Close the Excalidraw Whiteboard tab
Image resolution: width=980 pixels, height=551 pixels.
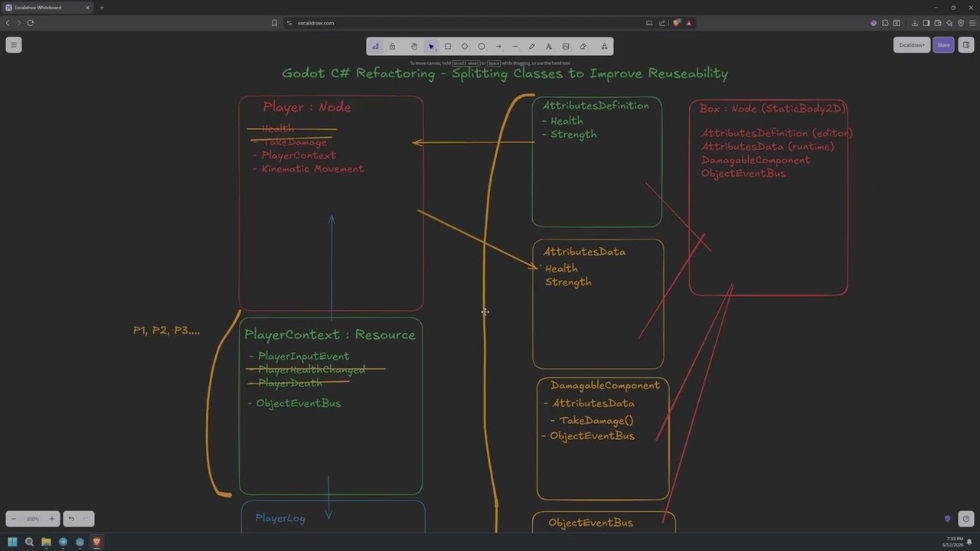coord(87,8)
